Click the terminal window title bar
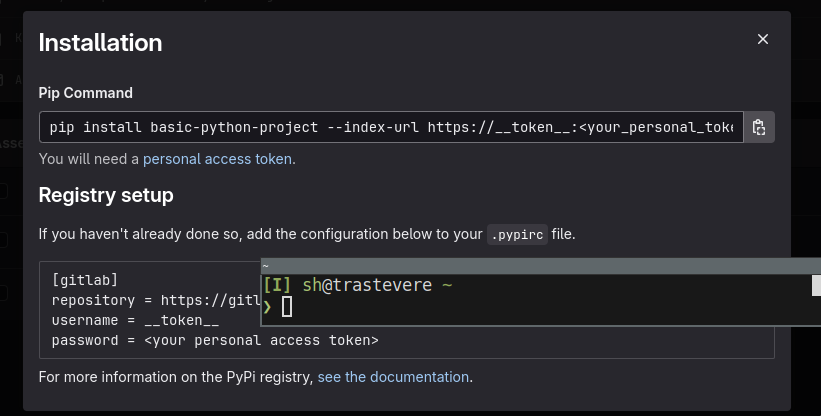 pos(540,266)
